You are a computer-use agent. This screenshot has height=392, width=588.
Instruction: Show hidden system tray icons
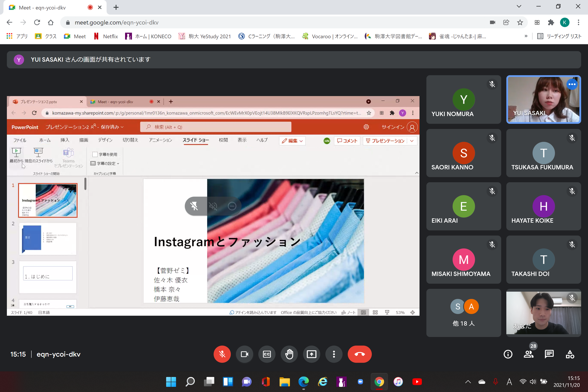coord(468,382)
